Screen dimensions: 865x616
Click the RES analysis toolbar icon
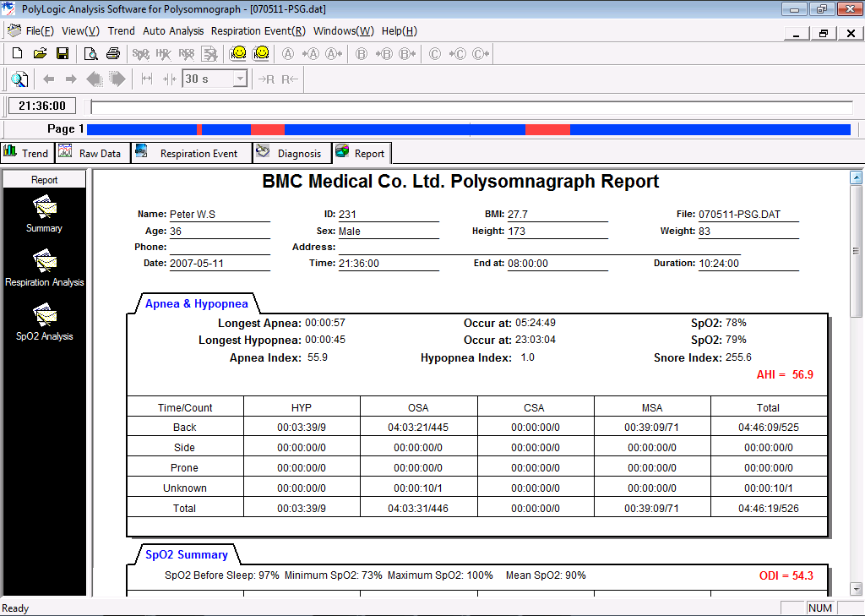tap(187, 53)
